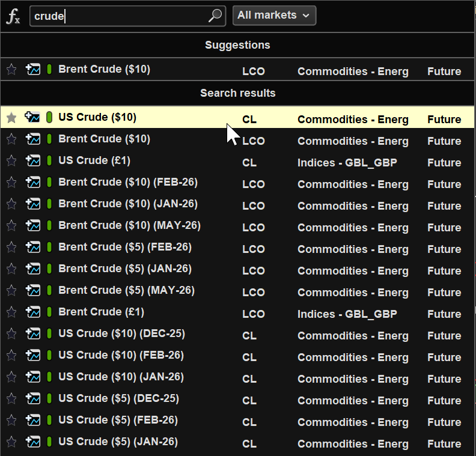The width and height of the screenshot is (476, 456).
Task: Open chart icon for US Crude ($5) (DEC-25)
Action: pos(33,398)
